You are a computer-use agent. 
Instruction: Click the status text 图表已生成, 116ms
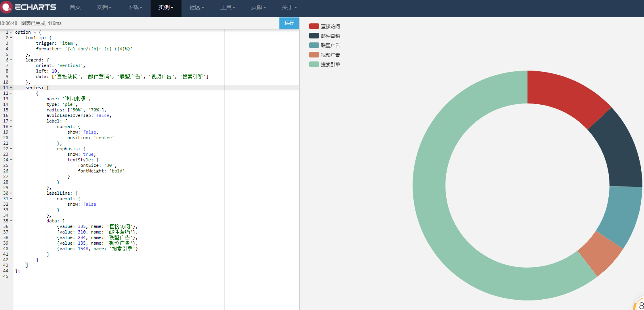click(41, 23)
